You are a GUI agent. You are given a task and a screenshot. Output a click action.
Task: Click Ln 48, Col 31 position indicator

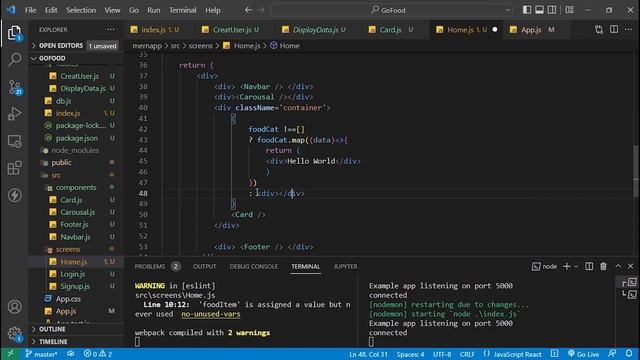tap(368, 354)
